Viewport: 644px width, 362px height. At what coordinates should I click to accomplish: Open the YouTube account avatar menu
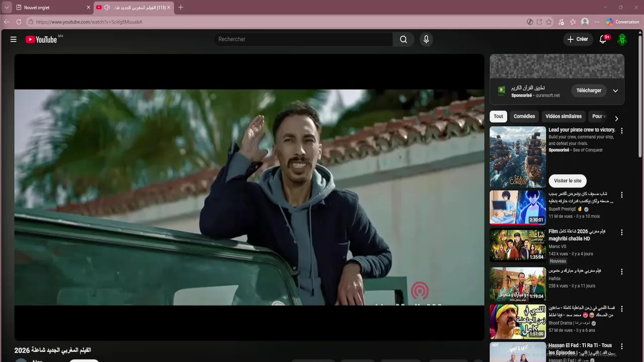(622, 39)
